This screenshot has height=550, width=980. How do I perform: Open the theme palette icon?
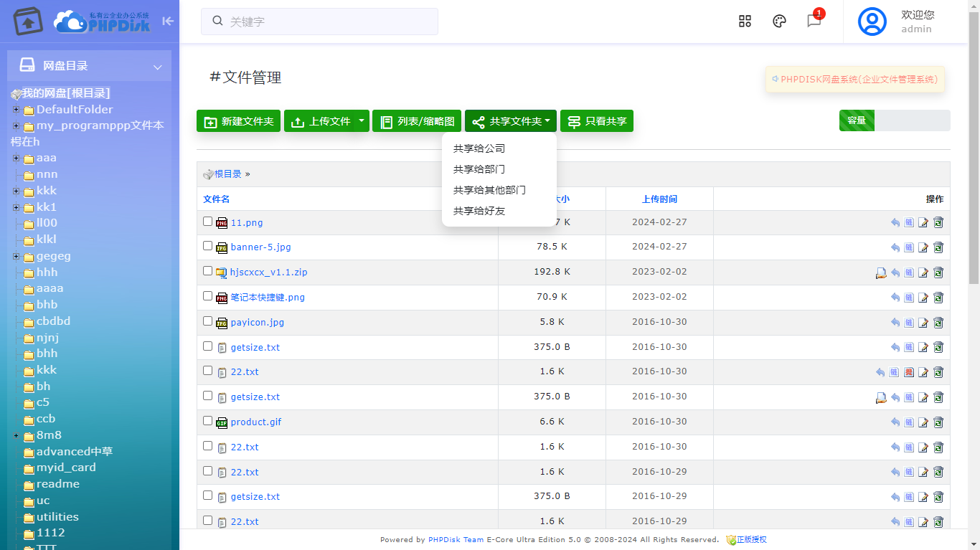point(779,22)
